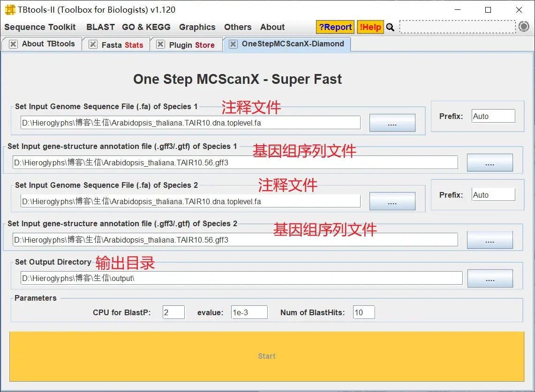Click the ?Report button
The image size is (535, 392).
[x=335, y=27]
